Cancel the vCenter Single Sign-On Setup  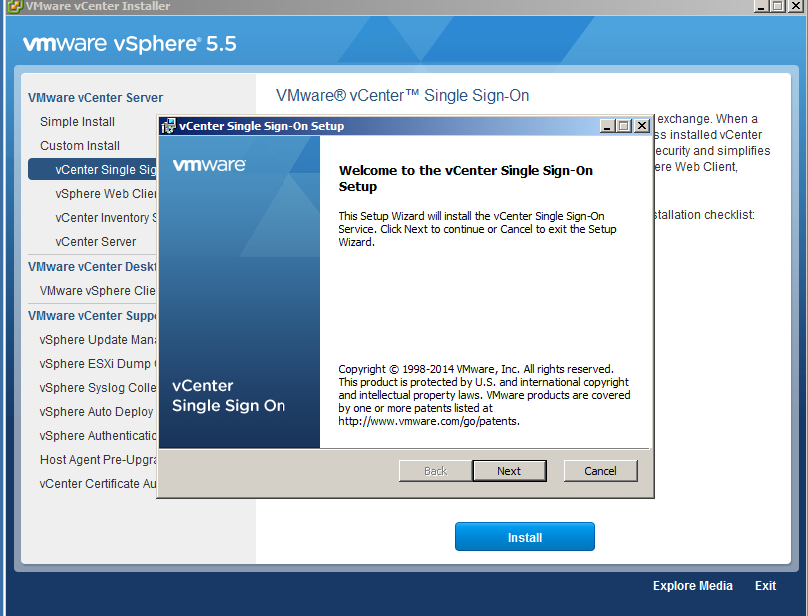pyautogui.click(x=600, y=471)
